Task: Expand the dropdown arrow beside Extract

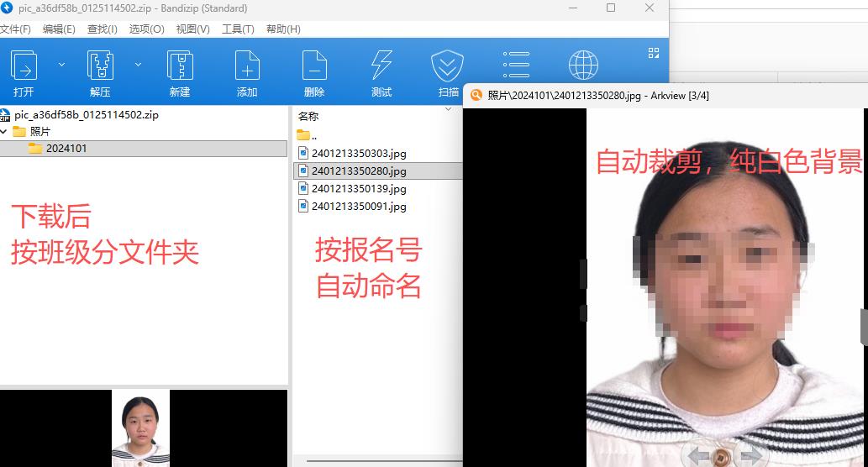Action: tap(139, 65)
